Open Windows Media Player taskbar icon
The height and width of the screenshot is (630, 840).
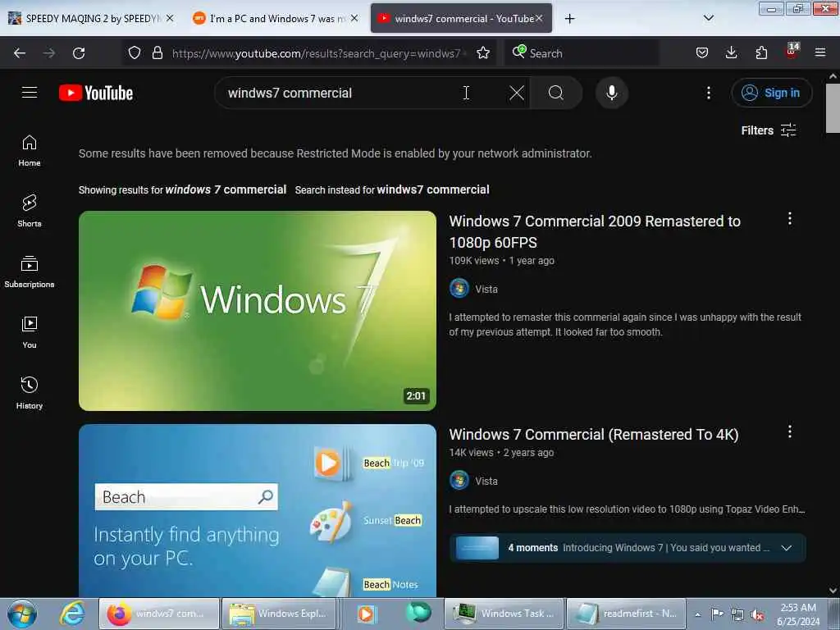[x=367, y=614]
